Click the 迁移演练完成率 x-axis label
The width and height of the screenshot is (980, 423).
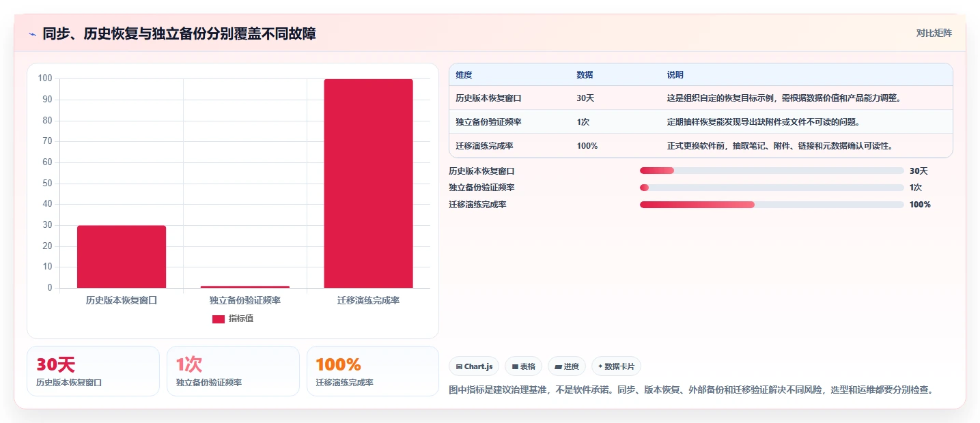pos(369,300)
